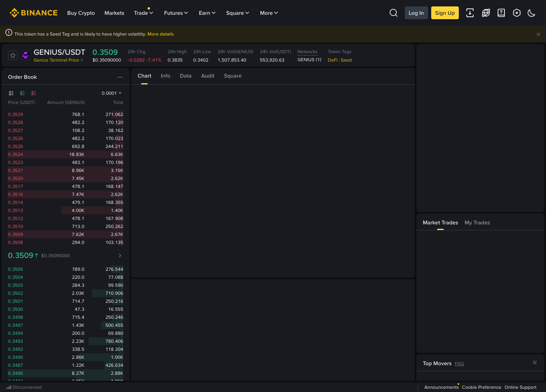Click the Sign Up button
The height and width of the screenshot is (392, 546).
[x=445, y=13]
